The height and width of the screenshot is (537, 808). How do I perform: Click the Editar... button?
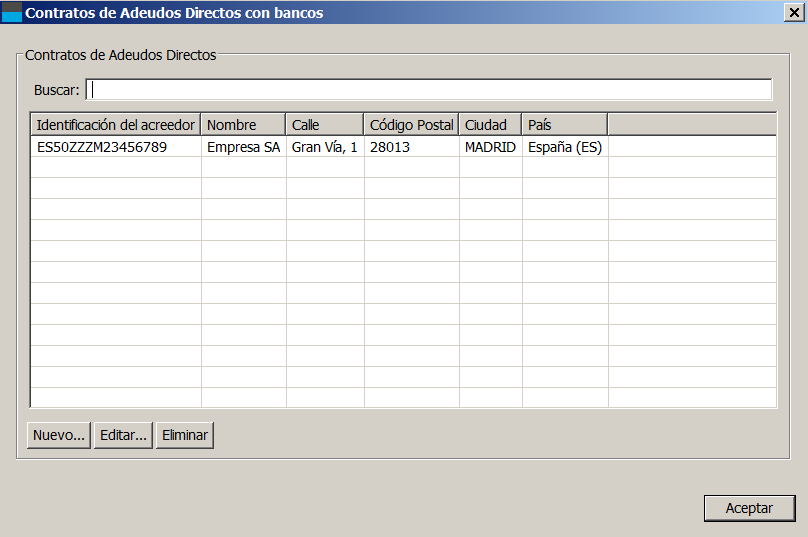point(123,435)
